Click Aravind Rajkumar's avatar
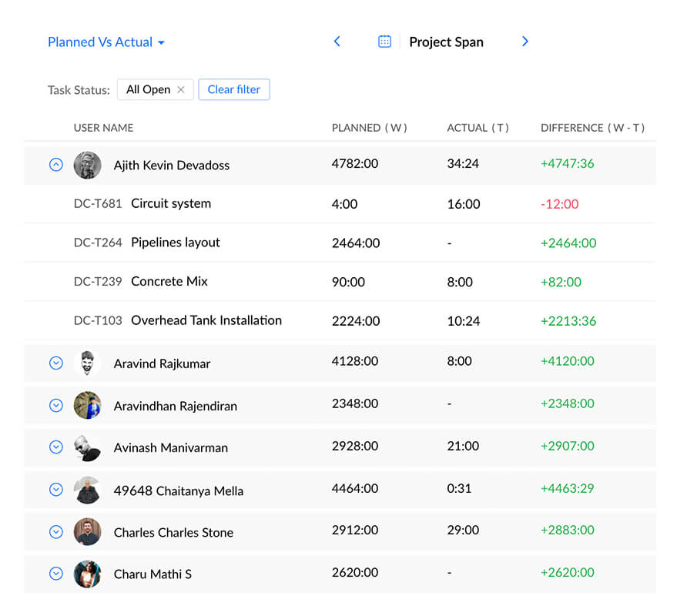The height and width of the screenshot is (616, 677). (87, 363)
